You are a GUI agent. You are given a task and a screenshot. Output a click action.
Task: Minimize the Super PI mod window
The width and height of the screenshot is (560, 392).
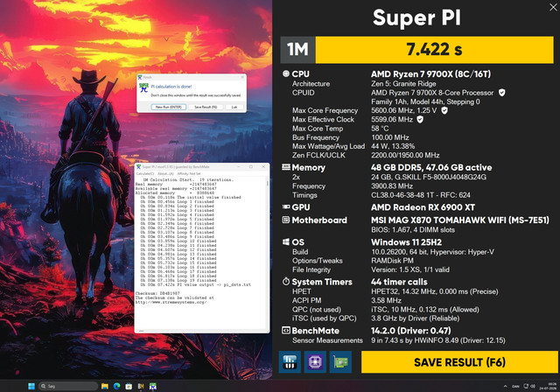[x=239, y=167]
